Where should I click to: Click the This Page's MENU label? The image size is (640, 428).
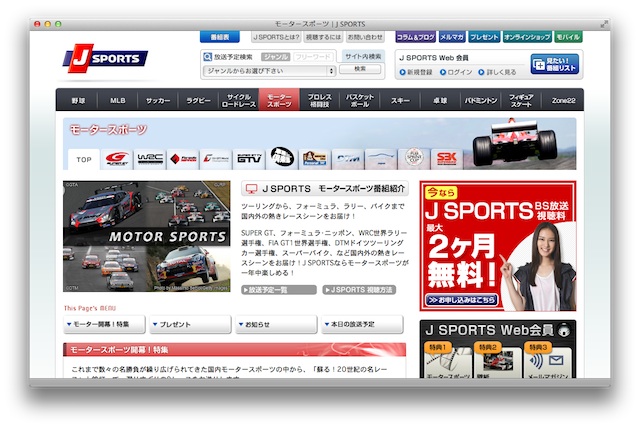pos(90,308)
